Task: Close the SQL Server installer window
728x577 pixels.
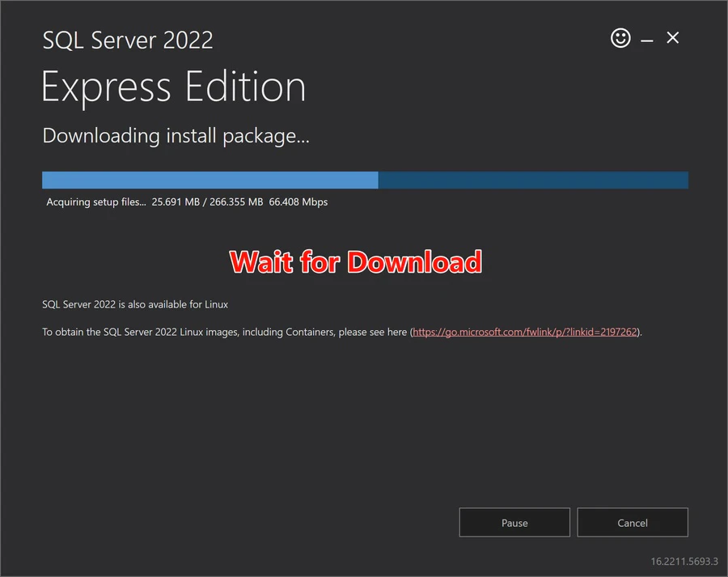Action: click(673, 37)
